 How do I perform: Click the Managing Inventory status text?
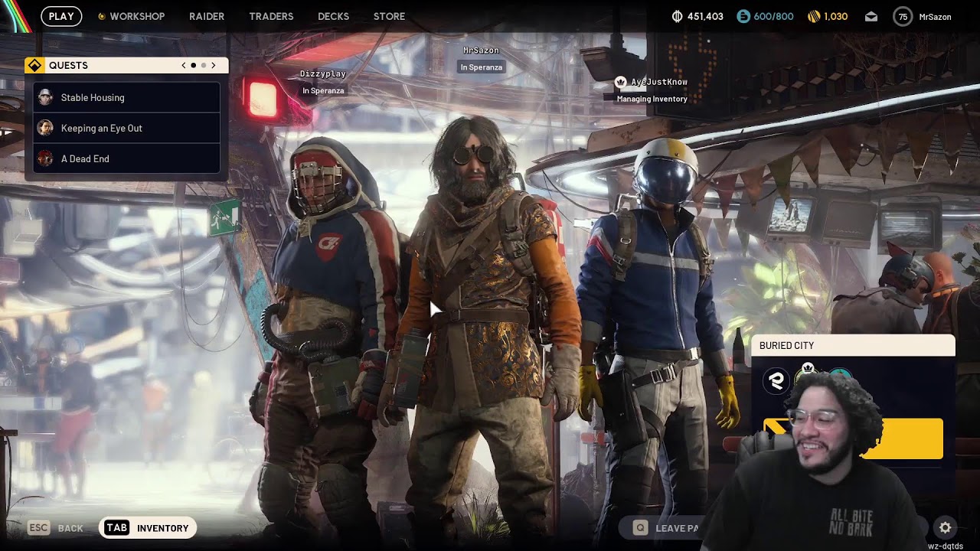click(652, 99)
